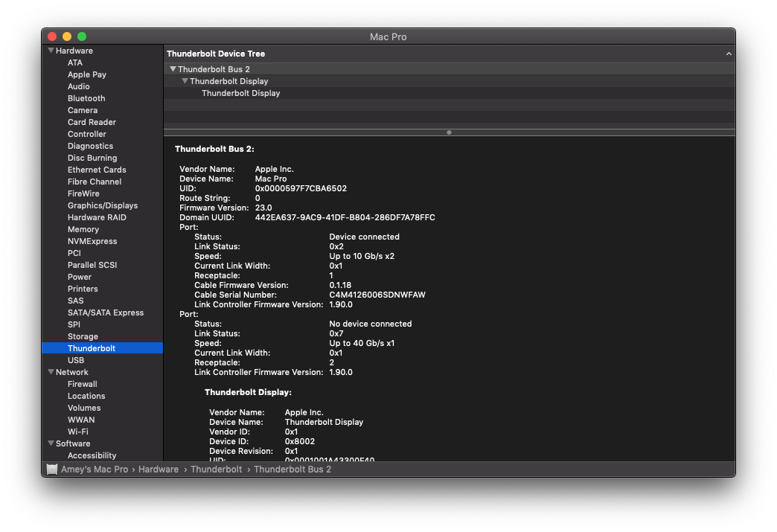Click Thunderbolt Bus 2 in path bar
The width and height of the screenshot is (777, 532).
[x=292, y=469]
